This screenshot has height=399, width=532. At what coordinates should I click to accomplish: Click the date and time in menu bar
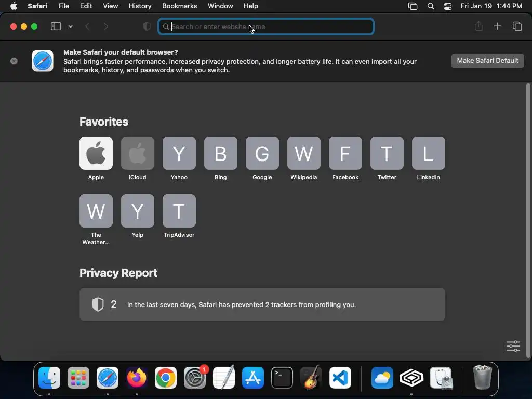point(491,6)
